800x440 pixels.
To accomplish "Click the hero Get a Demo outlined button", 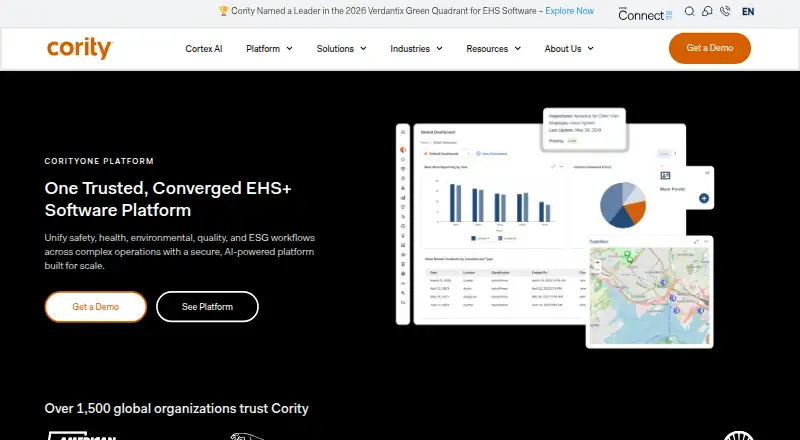I will (x=95, y=307).
